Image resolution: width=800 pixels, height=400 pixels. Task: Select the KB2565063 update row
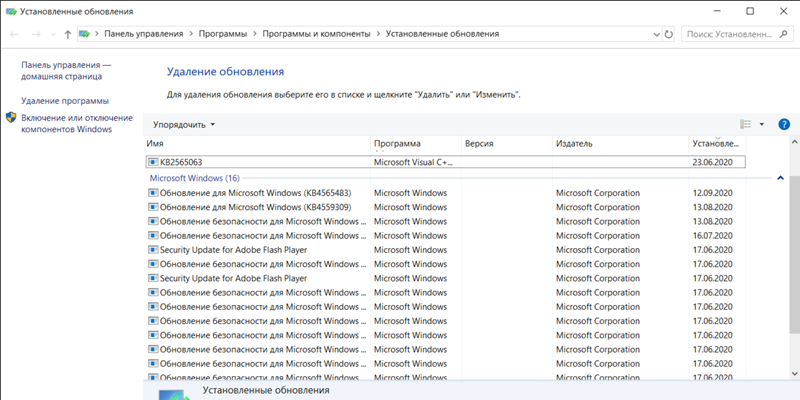point(445,162)
